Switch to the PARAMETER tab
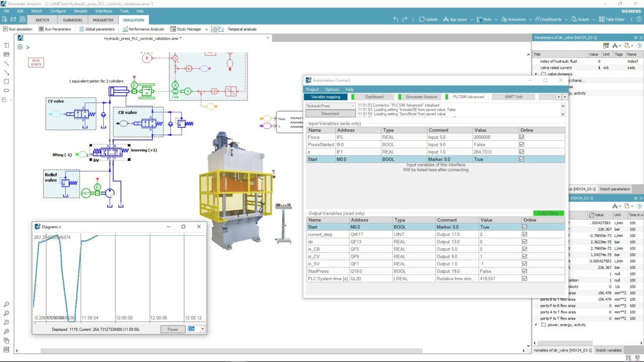Screen dimensions: 644x362 [x=103, y=20]
